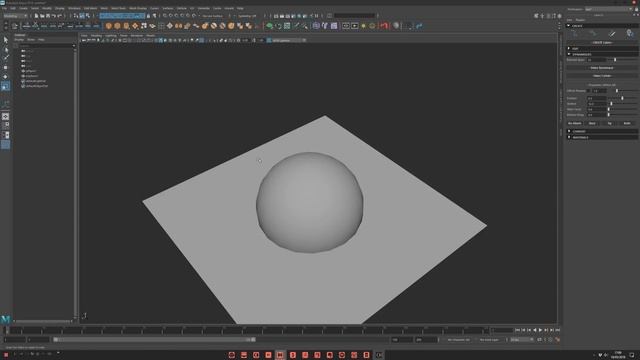This screenshot has height=360, width=640.
Task: Pick the Paint Selection brush tool
Action: click(x=5, y=58)
